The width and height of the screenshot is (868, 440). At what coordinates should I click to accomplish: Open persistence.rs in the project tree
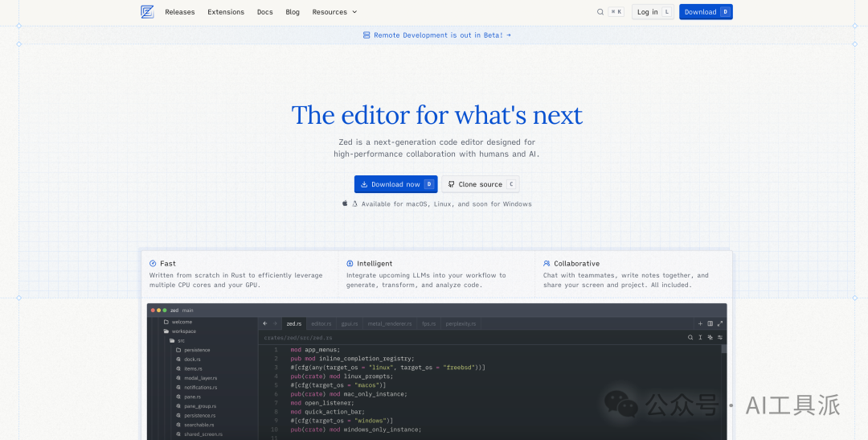coord(200,416)
